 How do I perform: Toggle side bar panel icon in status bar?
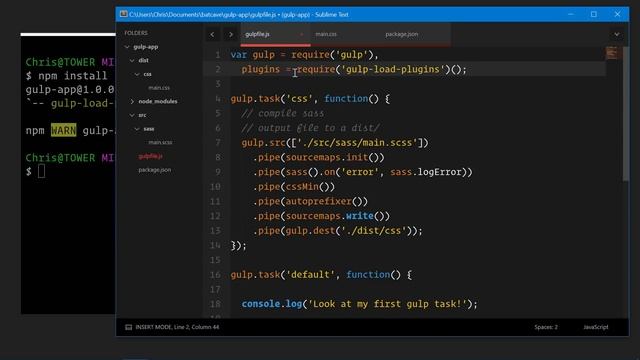129,327
